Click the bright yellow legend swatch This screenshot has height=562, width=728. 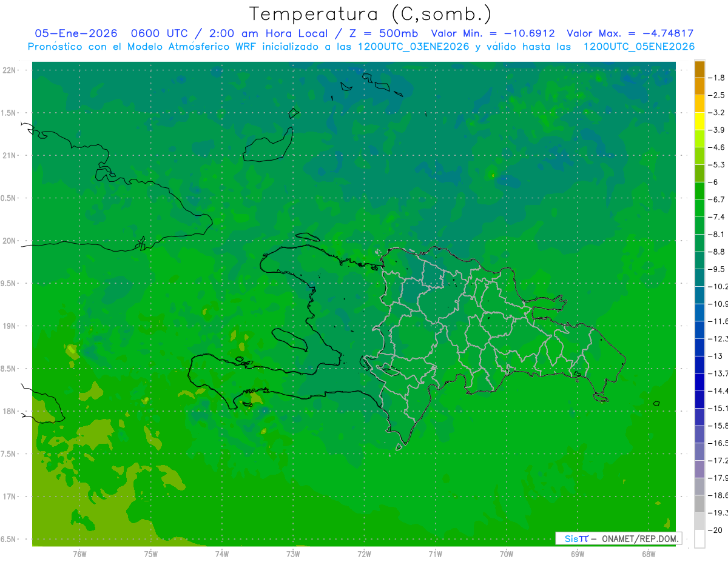[x=699, y=121]
